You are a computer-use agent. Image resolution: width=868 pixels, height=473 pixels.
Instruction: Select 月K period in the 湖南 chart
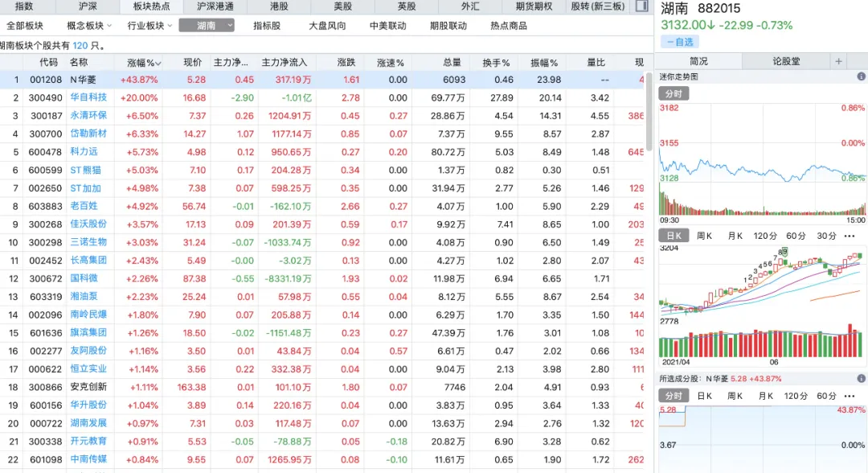735,236
